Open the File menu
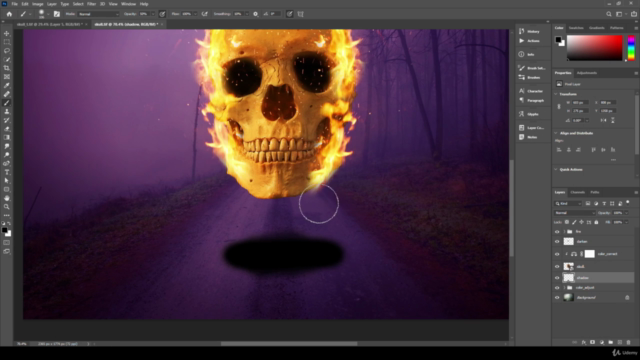Image resolution: width=640 pixels, height=360 pixels. click(14, 4)
